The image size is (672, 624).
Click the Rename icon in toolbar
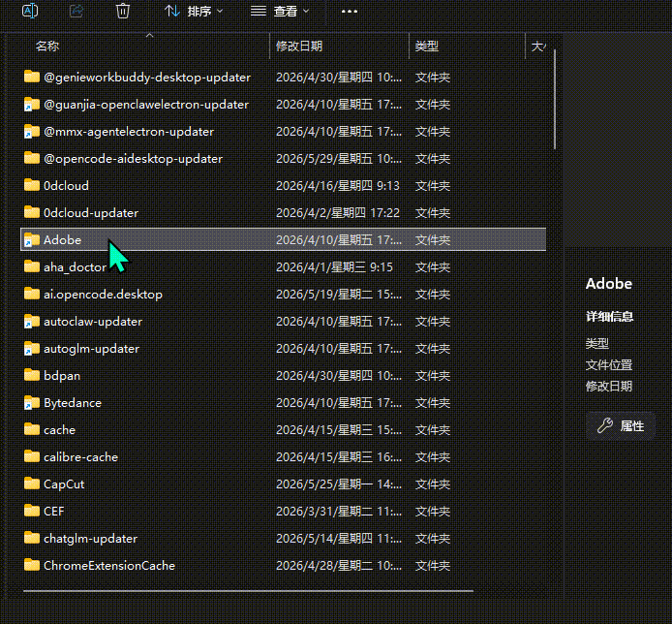[30, 11]
